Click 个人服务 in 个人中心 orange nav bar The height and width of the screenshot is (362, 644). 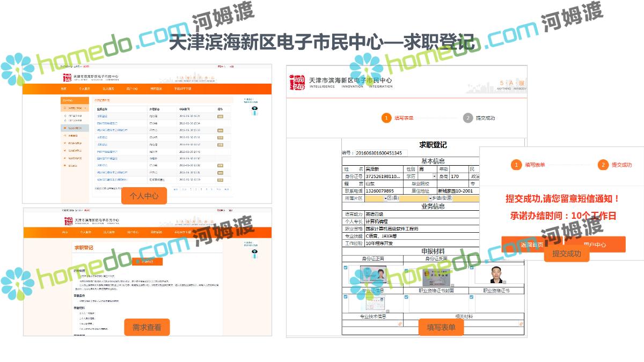[84, 88]
